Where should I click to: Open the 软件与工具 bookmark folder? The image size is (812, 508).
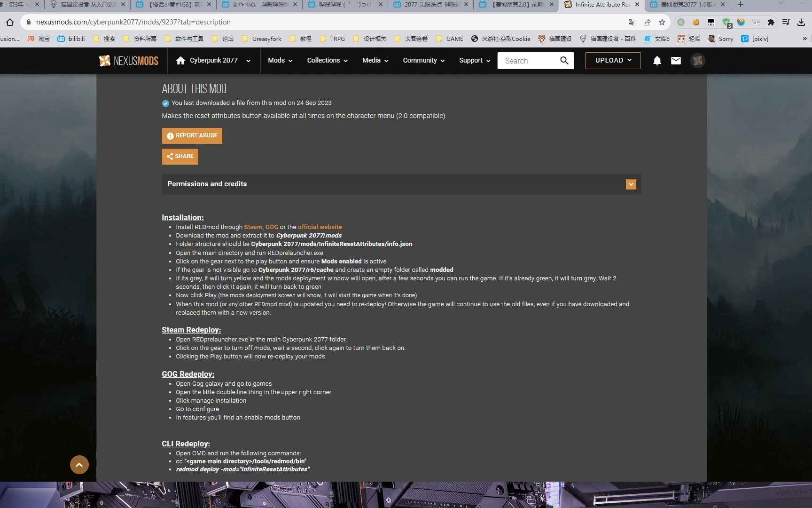coord(184,39)
